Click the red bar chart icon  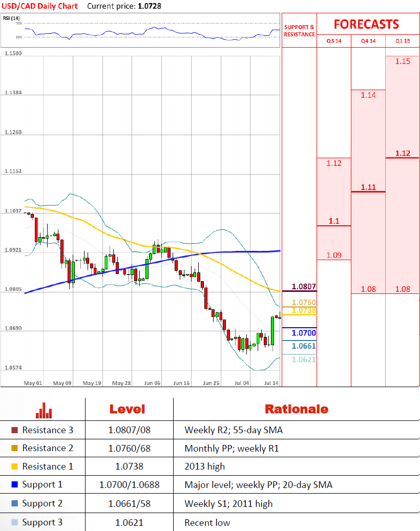click(x=44, y=411)
